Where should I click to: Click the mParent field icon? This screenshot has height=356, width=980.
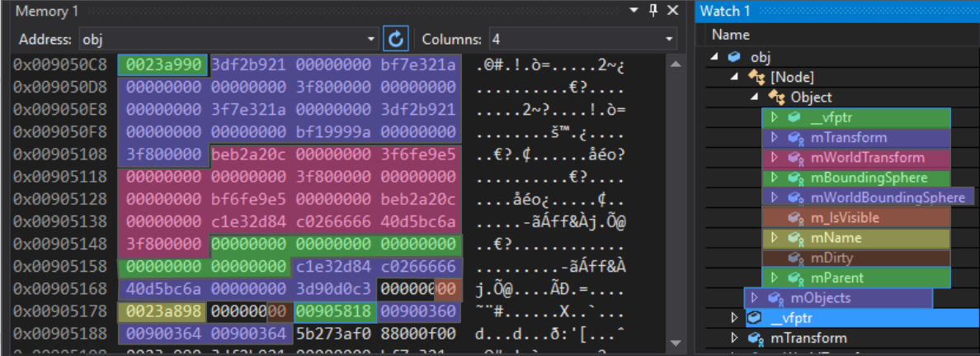coord(796,278)
